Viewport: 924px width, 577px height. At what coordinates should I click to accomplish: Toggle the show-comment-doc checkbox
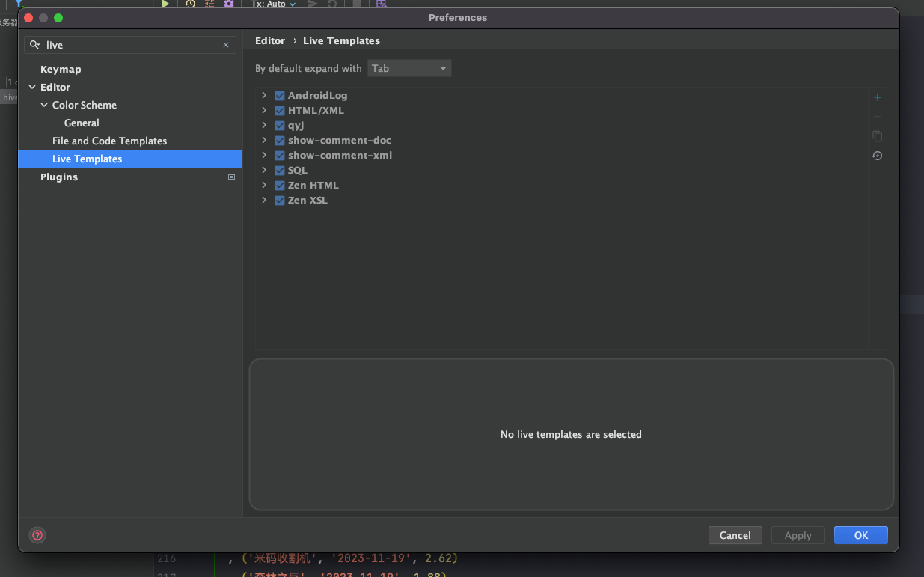coord(280,141)
